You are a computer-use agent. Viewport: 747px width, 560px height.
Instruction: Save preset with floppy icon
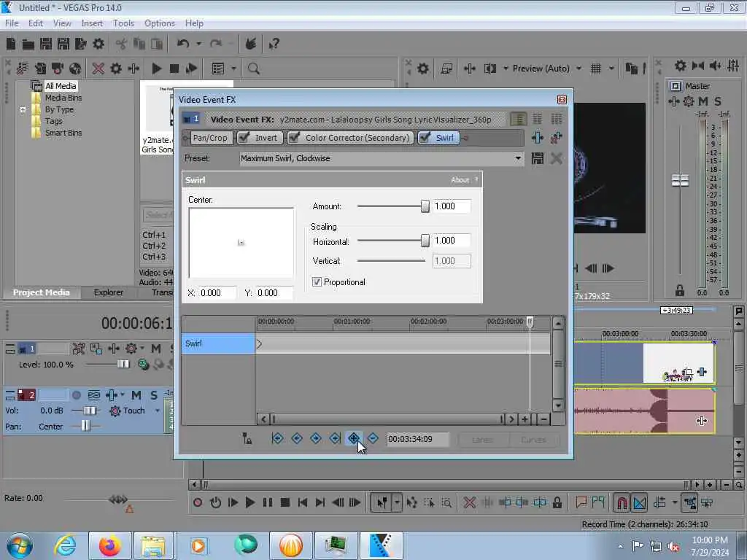[x=538, y=158]
